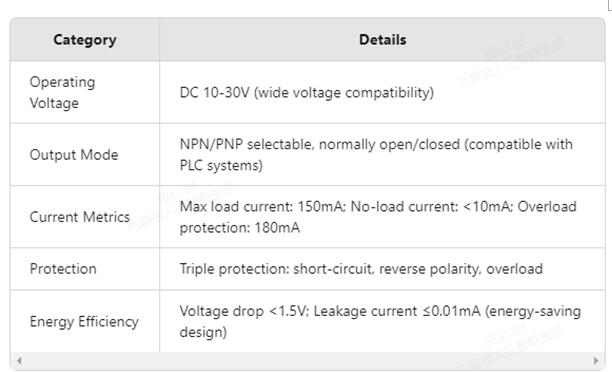Click the DC 10-30V voltage details cell

click(x=382, y=93)
